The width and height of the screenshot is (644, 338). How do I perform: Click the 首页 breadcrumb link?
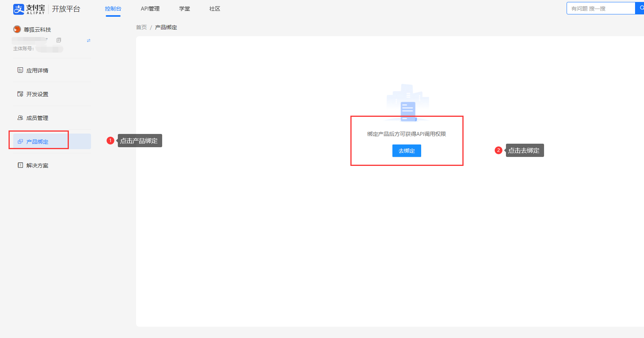[x=141, y=27]
